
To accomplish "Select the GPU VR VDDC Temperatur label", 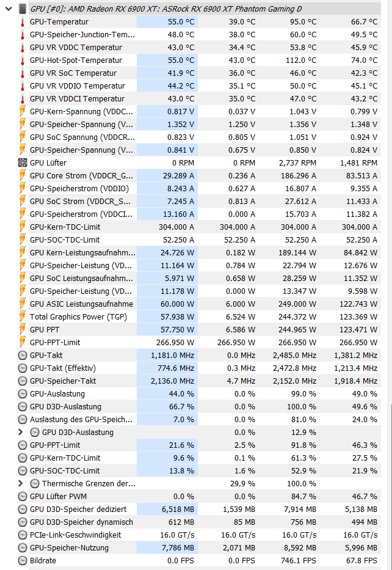I will pyautogui.click(x=76, y=48).
